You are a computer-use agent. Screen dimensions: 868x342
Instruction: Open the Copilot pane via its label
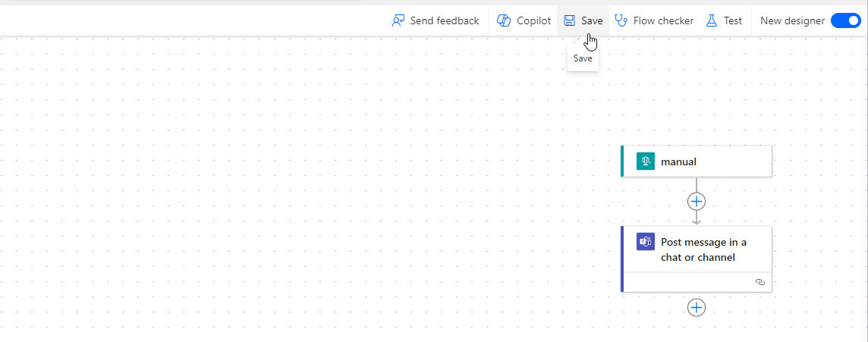[x=534, y=20]
